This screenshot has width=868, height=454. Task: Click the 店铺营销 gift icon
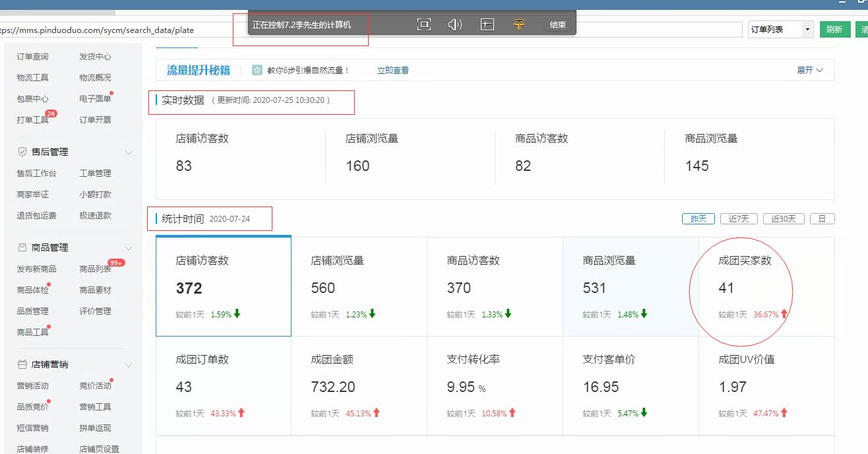pos(22,364)
